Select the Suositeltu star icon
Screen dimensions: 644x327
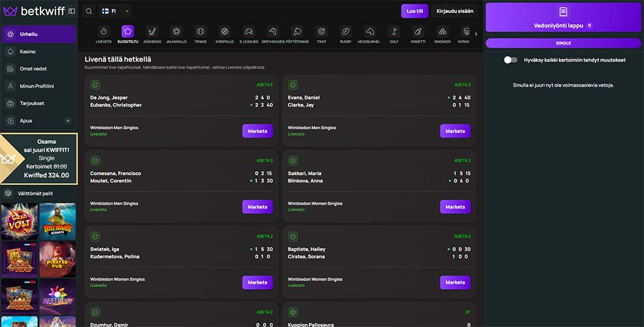click(127, 31)
